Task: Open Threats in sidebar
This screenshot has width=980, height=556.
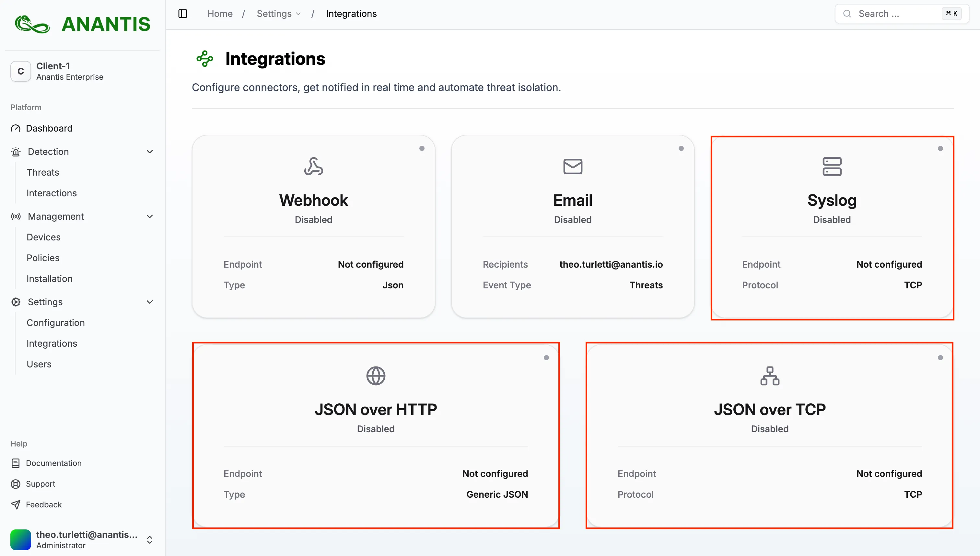Action: 43,172
